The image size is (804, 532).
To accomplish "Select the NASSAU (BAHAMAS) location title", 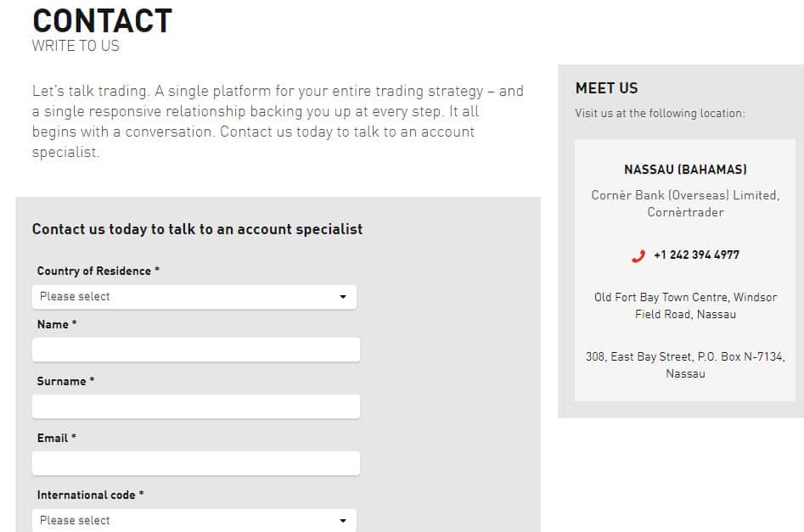I will click(685, 170).
